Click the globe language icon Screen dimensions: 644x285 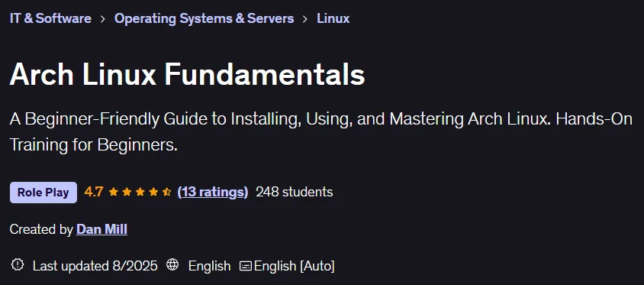[x=172, y=265]
